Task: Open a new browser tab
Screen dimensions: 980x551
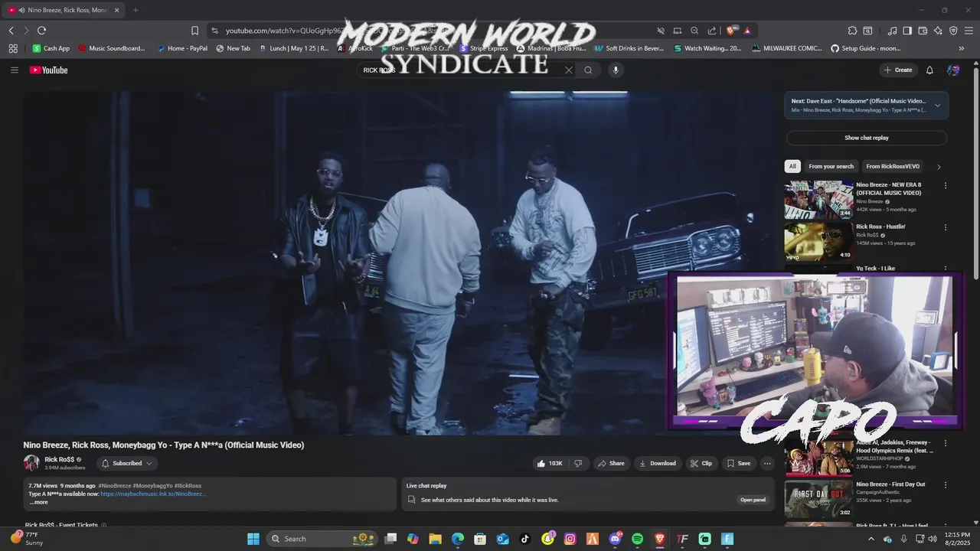Action: (x=136, y=10)
